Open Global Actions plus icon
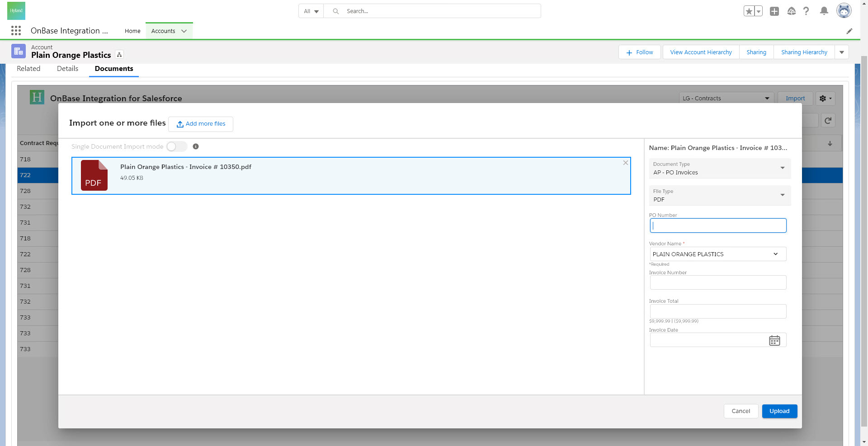 [x=774, y=11]
